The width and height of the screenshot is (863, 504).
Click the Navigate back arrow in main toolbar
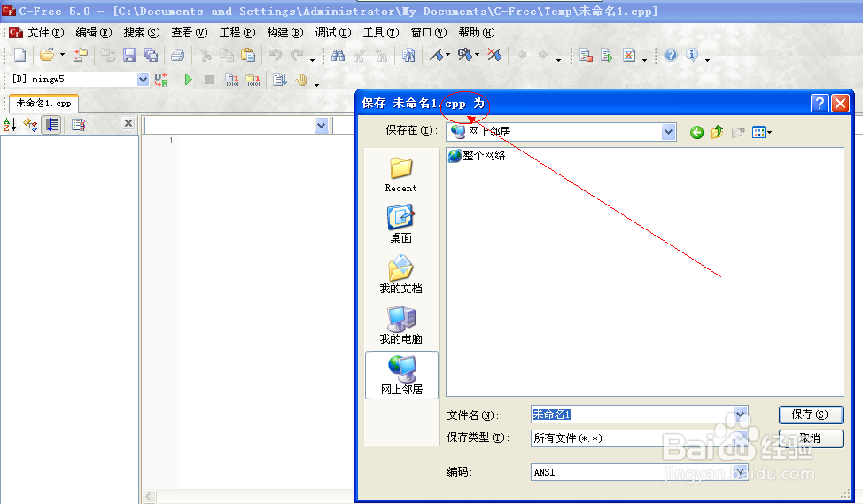click(522, 55)
